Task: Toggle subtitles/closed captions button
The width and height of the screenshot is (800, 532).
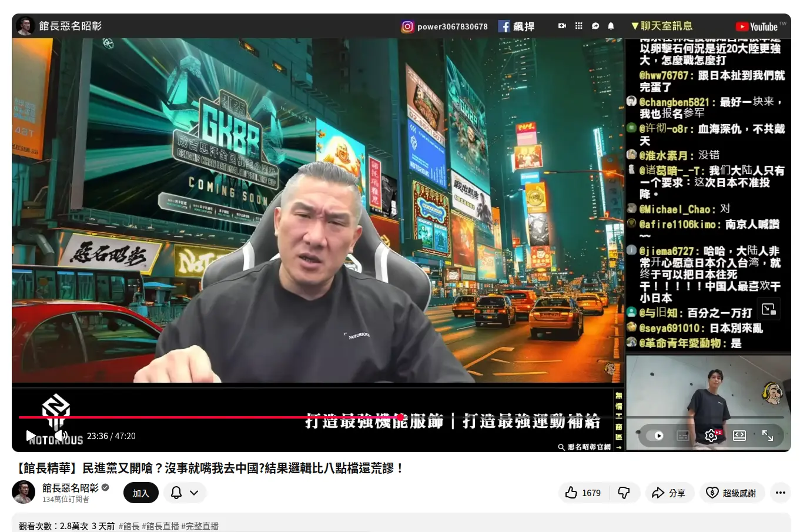Action: (x=683, y=436)
